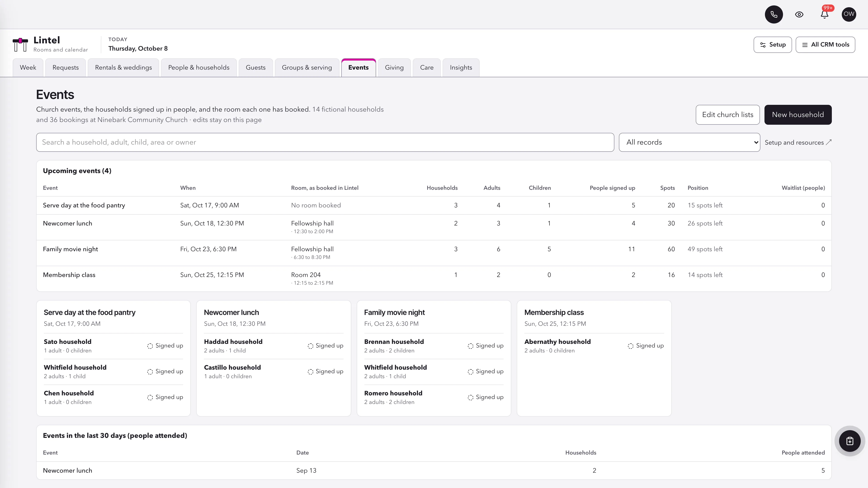This screenshot has height=488, width=868.
Task: Open All CRM tools menu
Action: click(825, 45)
